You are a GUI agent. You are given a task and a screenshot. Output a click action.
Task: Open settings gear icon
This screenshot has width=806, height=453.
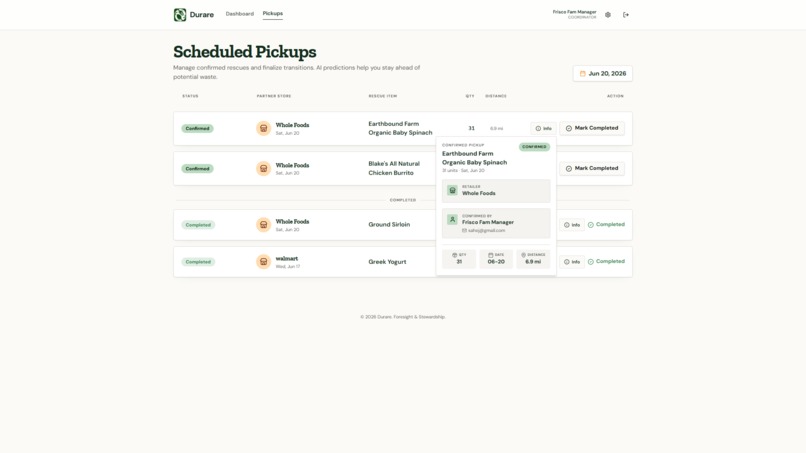point(608,15)
